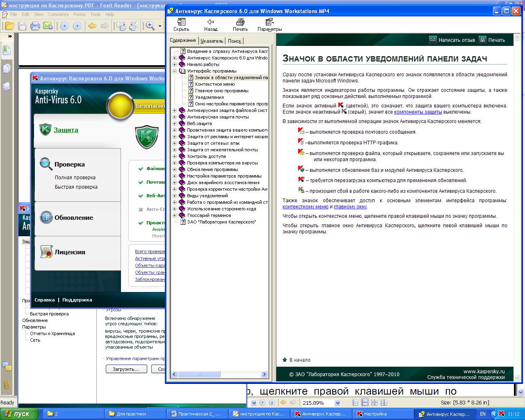Expand Виды уведомлений tree node
Screen dimensions: 525x420
174,196
